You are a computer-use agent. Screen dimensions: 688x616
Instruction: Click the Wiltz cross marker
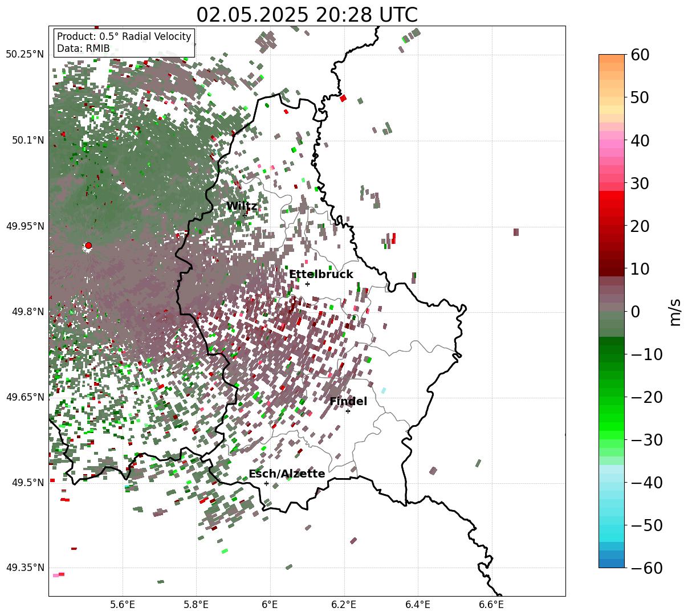(245, 215)
